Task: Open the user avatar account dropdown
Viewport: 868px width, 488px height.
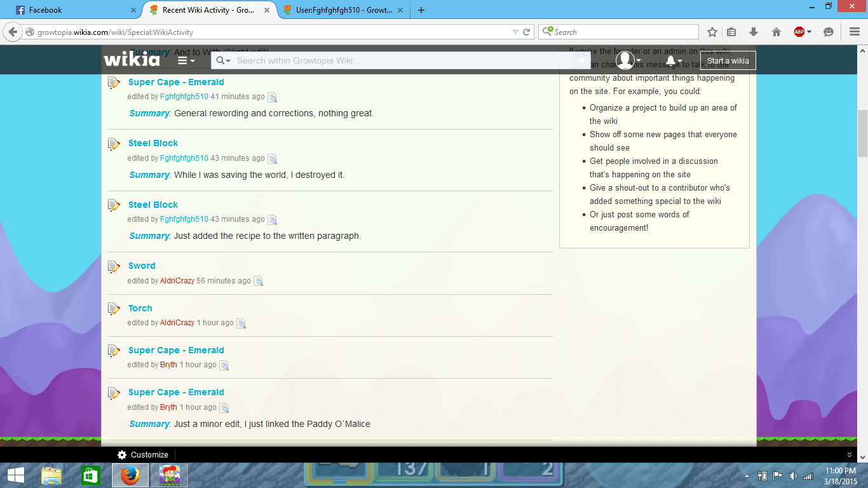Action: (628, 60)
